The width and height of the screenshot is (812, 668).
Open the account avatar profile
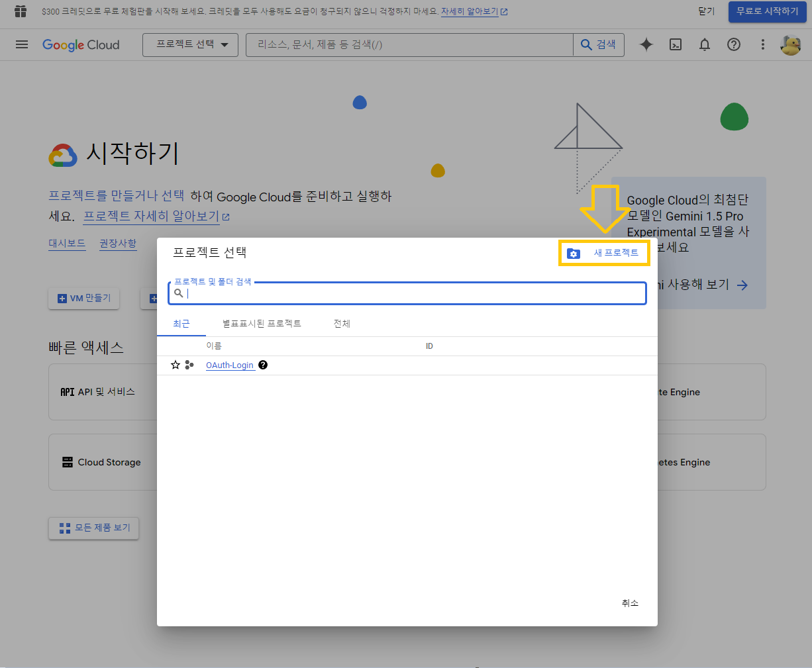tap(791, 44)
